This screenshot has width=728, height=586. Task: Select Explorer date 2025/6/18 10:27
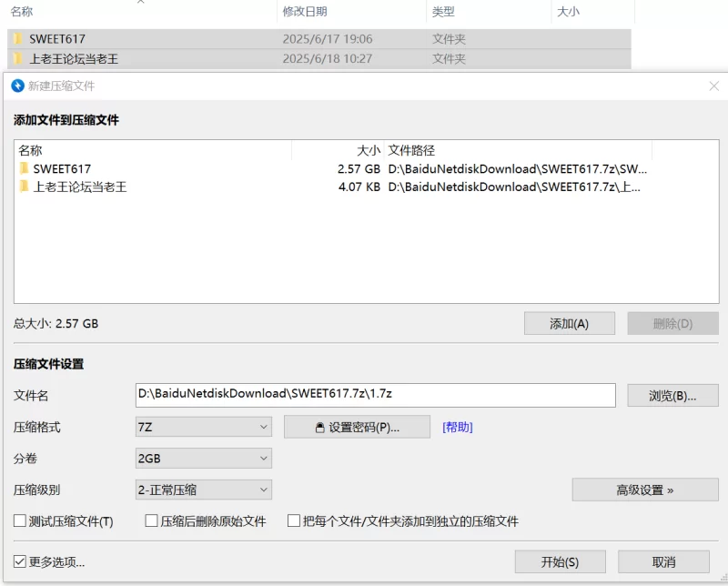tap(328, 58)
